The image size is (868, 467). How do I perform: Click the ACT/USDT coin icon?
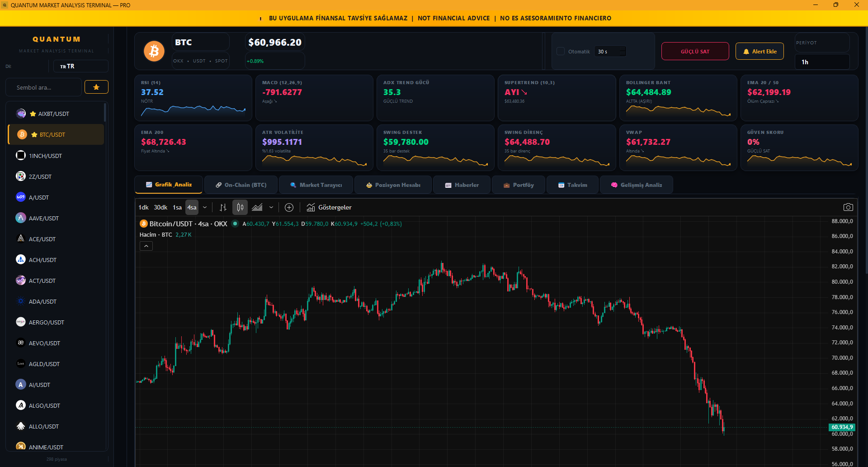coord(21,281)
